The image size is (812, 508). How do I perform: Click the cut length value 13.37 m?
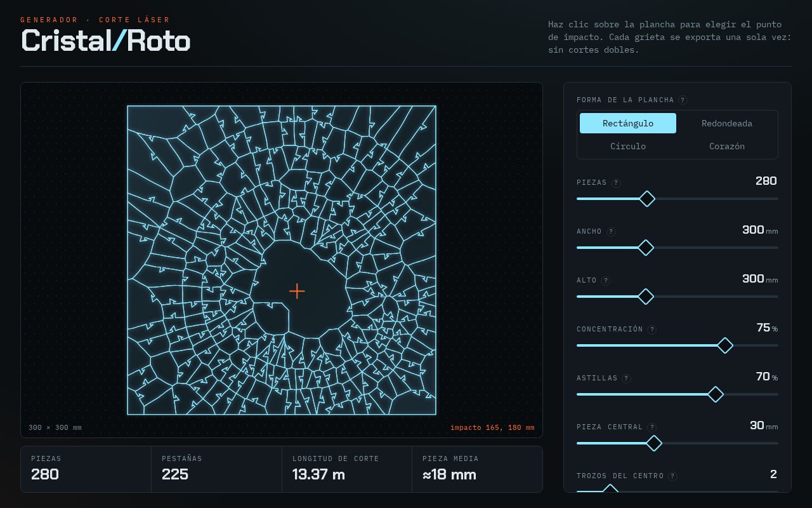click(x=318, y=474)
